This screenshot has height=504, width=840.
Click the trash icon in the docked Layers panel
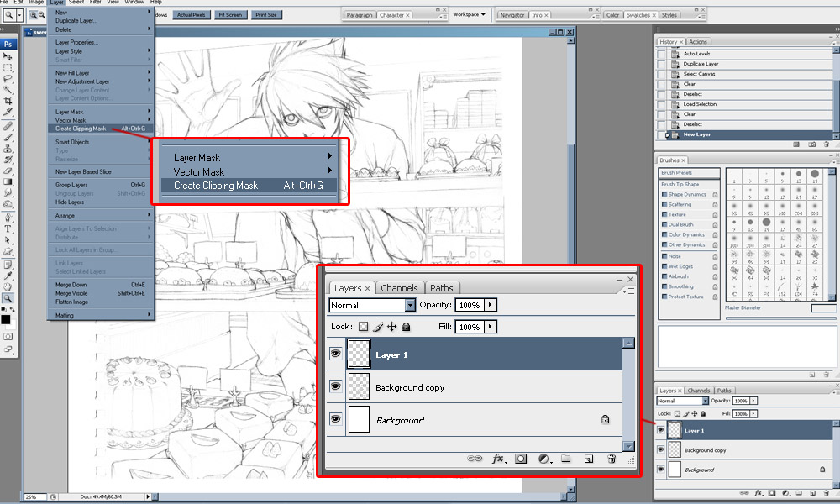pyautogui.click(x=826, y=493)
